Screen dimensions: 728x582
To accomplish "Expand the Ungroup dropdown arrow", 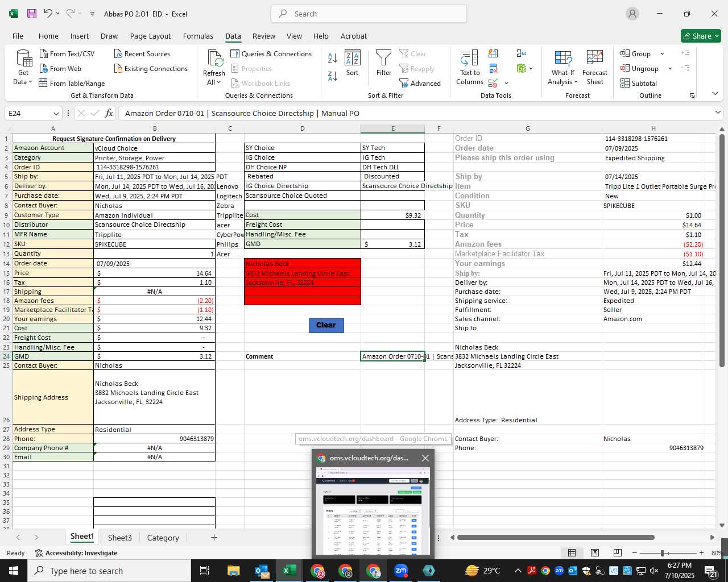I will (670, 69).
